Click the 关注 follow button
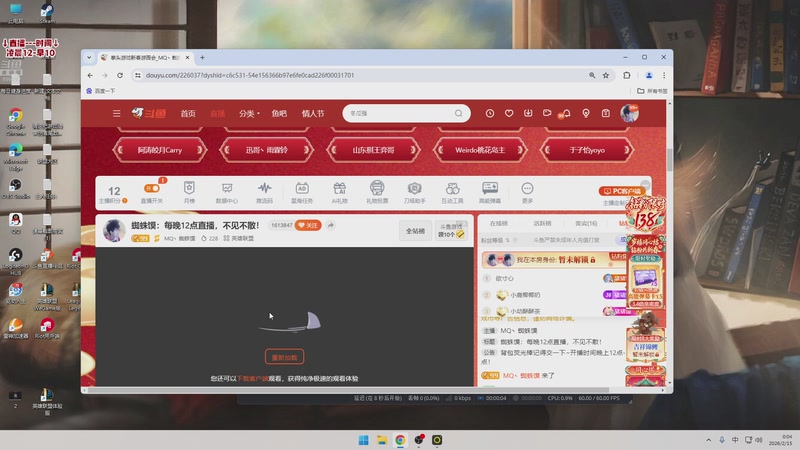This screenshot has height=450, width=800. tap(308, 225)
